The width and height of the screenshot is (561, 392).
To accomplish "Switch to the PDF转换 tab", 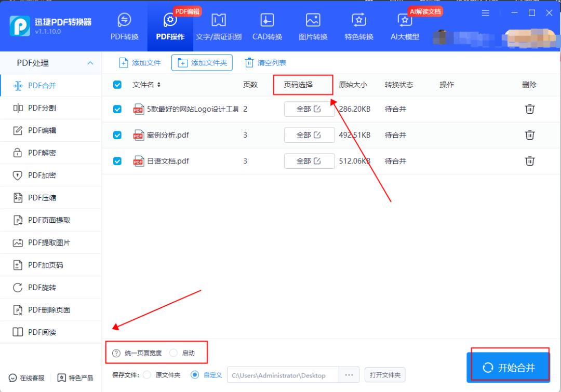I will (125, 27).
